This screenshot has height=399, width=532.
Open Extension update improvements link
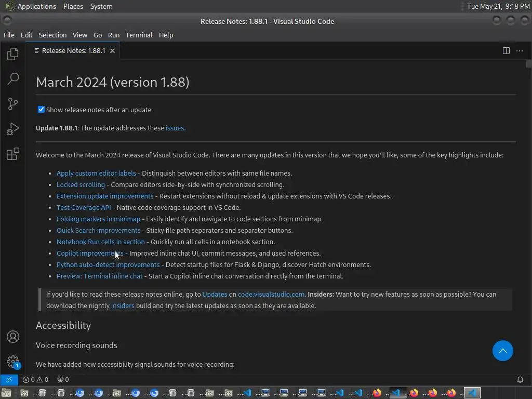click(x=105, y=196)
